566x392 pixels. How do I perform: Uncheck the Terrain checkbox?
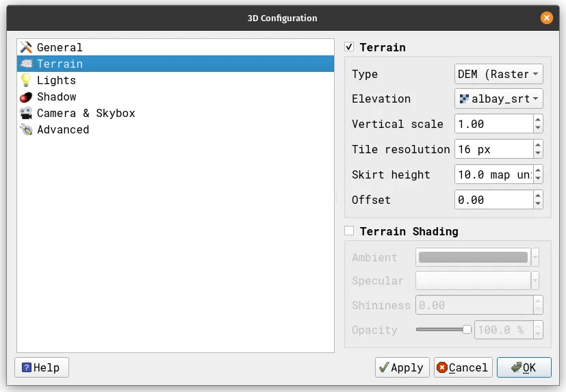click(349, 47)
